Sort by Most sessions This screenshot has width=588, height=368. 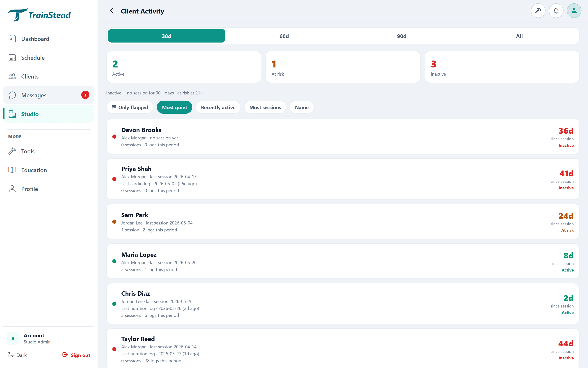coord(265,107)
